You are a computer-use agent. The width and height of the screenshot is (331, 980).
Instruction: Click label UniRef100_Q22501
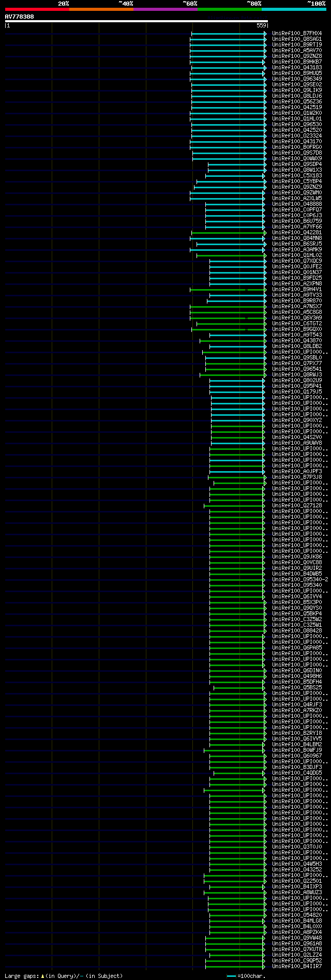(x=297, y=881)
